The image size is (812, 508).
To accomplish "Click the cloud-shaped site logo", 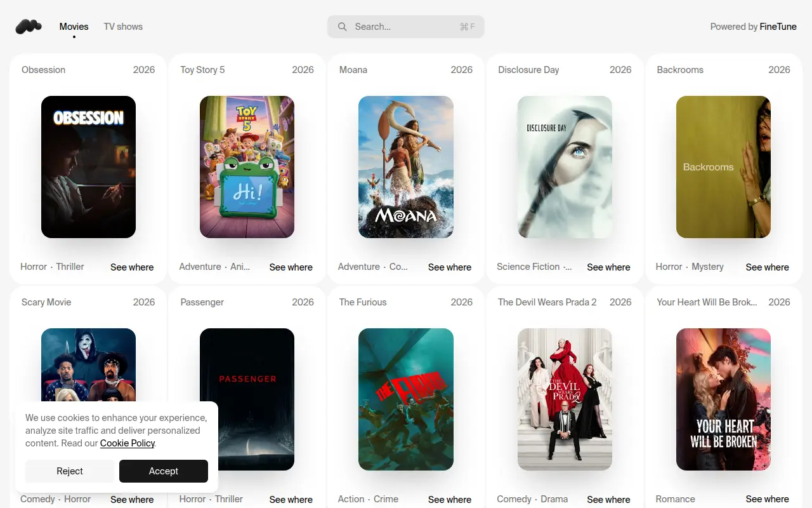I will click(x=29, y=27).
